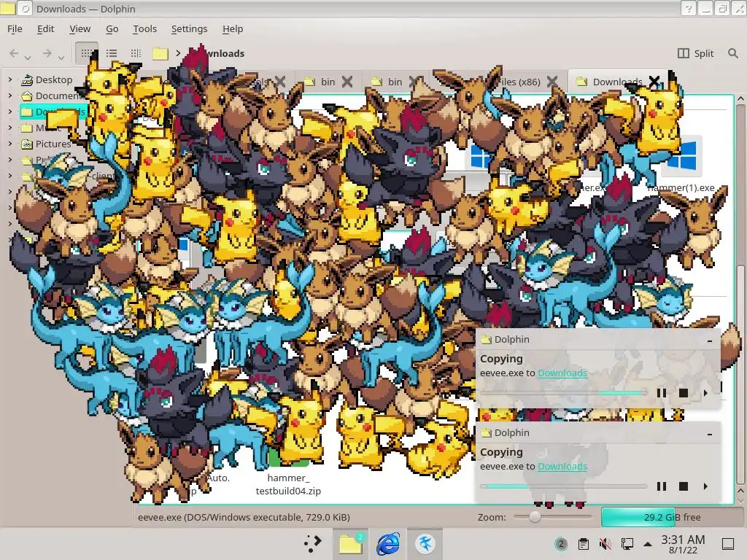The height and width of the screenshot is (560, 747).
Task: Expand the Desktop folder in sidebar
Action: tap(10, 79)
